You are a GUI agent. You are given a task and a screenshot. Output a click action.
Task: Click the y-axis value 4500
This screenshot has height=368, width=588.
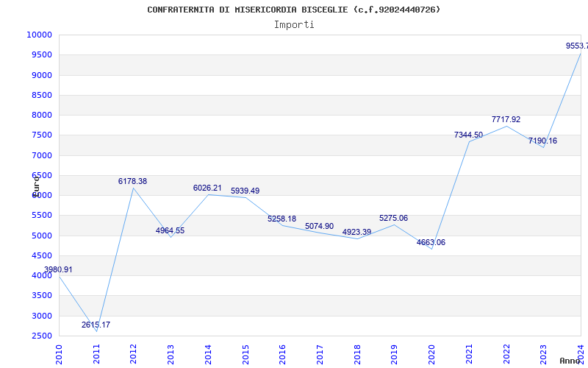point(42,255)
